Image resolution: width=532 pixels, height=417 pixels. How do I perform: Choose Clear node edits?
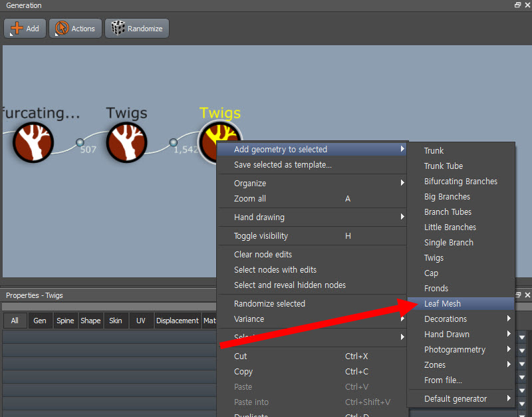[x=312, y=255]
